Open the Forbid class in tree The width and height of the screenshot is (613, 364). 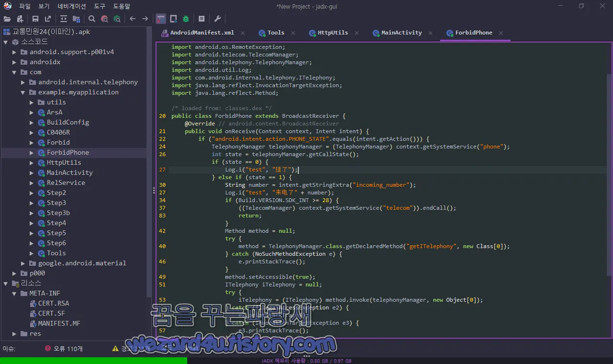pyautogui.click(x=58, y=142)
